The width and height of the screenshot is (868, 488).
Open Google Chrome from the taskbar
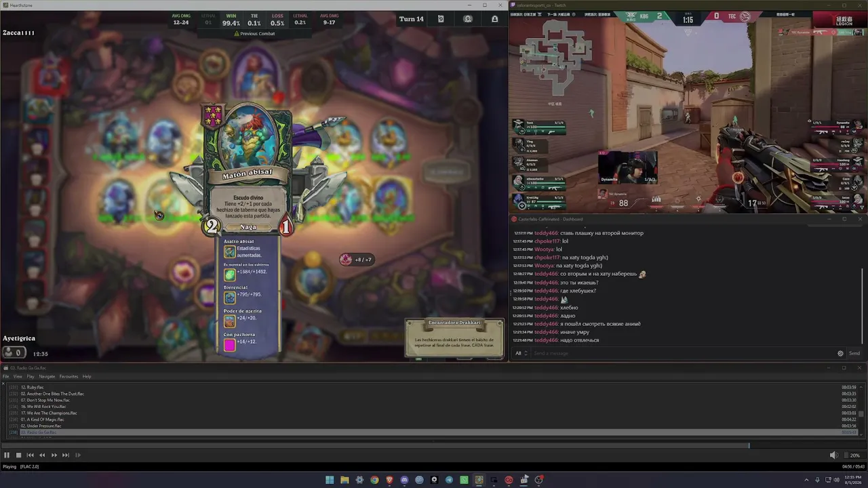pos(374,480)
